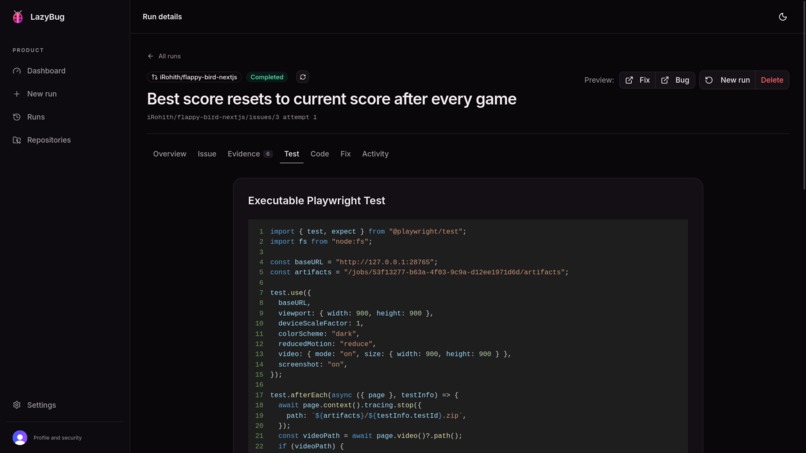Click external link icon on Fix button
The width and height of the screenshot is (806, 453).
pos(629,80)
